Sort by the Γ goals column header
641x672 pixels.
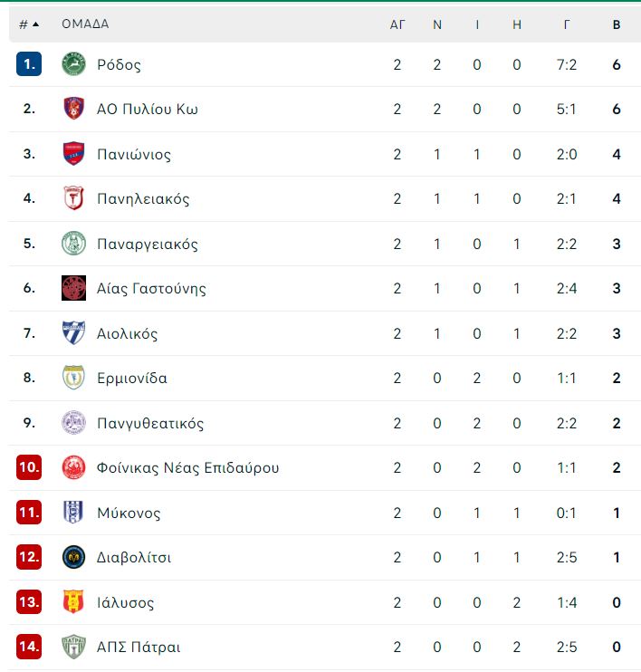(x=567, y=24)
